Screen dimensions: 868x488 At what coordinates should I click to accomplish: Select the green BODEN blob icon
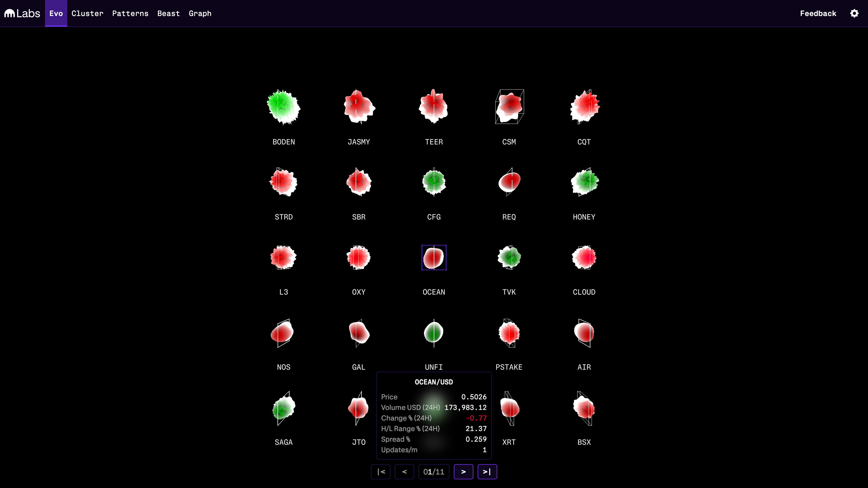(283, 107)
